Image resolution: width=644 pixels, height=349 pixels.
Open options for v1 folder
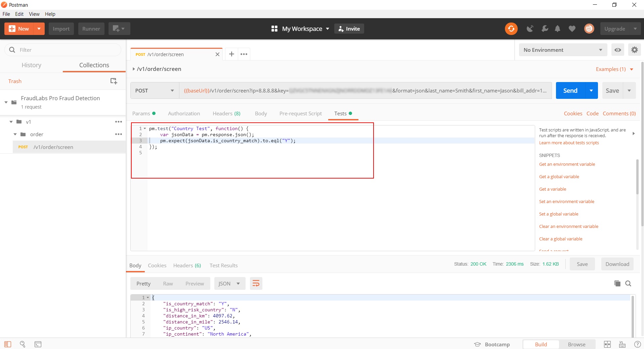[x=119, y=122]
